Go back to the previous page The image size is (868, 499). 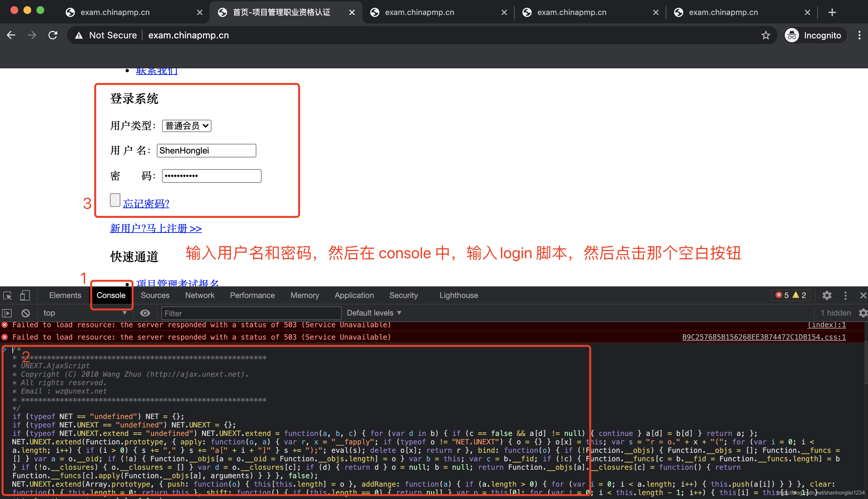(11, 35)
